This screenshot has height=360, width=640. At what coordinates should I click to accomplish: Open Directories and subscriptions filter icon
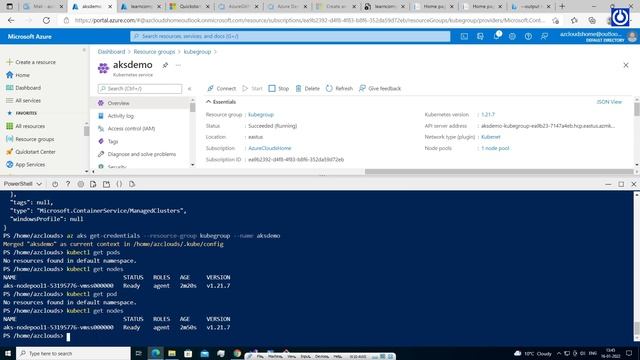click(480, 36)
